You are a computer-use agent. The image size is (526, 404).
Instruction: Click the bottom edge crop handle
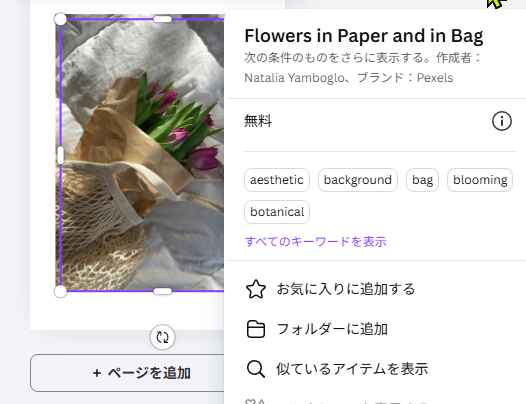[163, 291]
